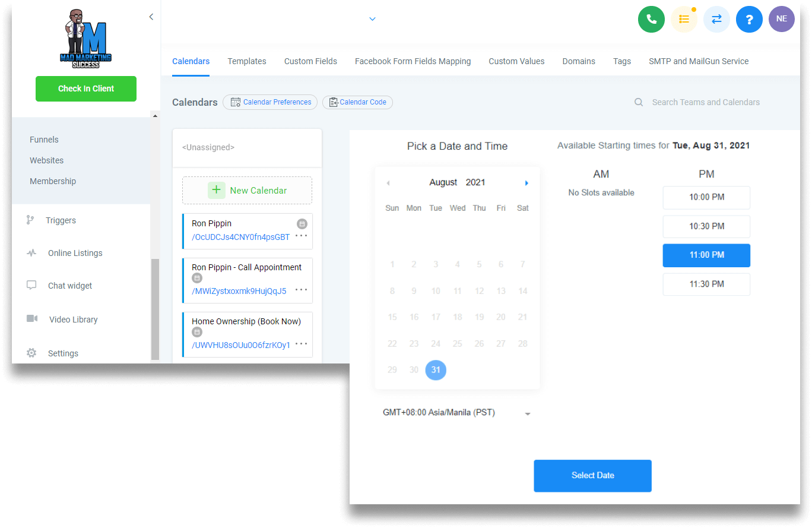Screen dimensions: 812x528
Task: Open the Domains tab
Action: click(x=579, y=61)
